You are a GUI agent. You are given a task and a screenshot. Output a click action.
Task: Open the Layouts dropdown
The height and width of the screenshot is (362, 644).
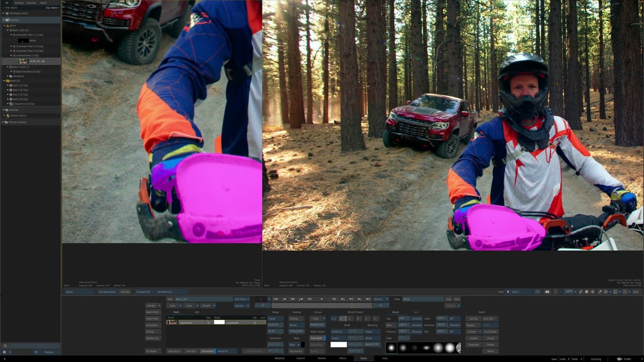click(242, 306)
